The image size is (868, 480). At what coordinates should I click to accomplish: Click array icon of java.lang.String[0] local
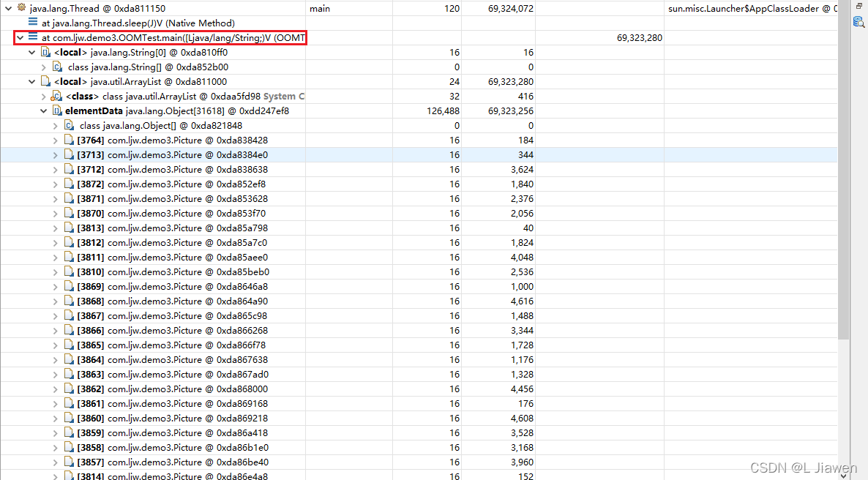click(45, 52)
